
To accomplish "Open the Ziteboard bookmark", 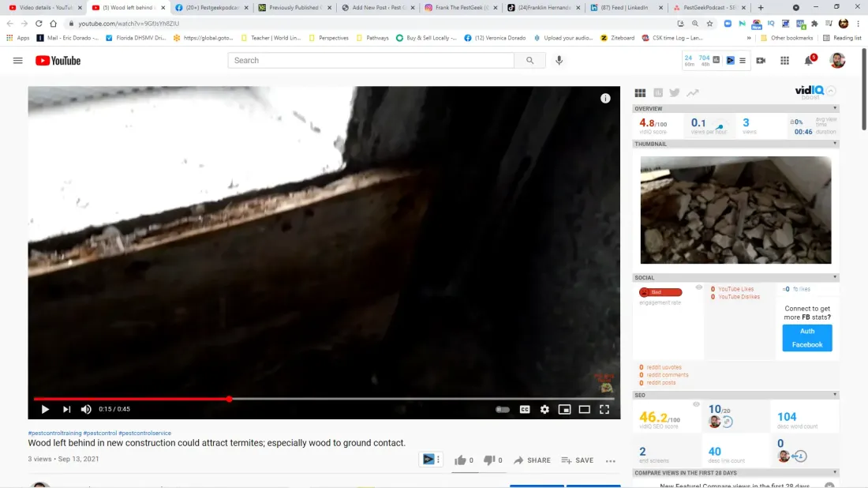I will coord(617,38).
